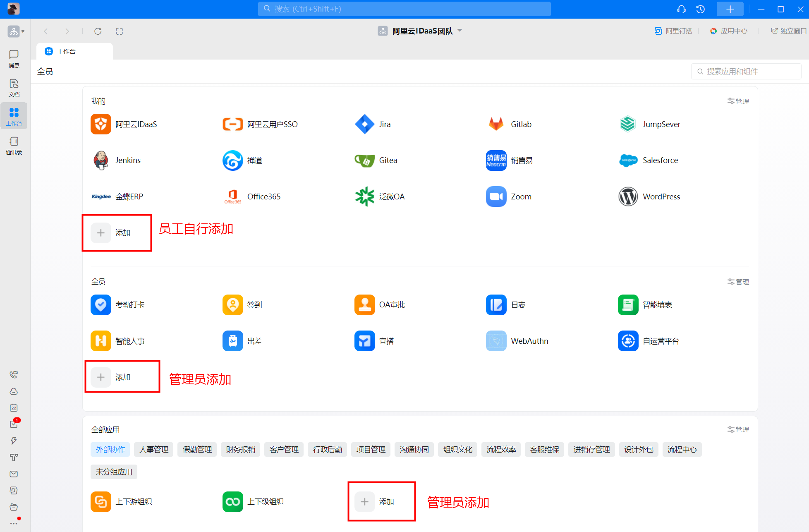Open the 销售易 app

[x=510, y=161]
